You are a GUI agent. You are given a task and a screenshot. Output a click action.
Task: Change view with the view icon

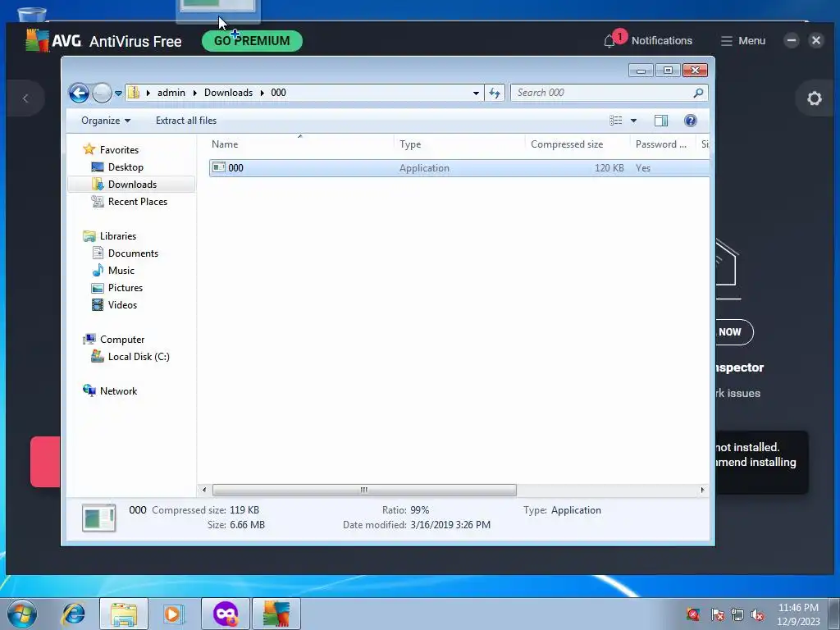pyautogui.click(x=615, y=121)
